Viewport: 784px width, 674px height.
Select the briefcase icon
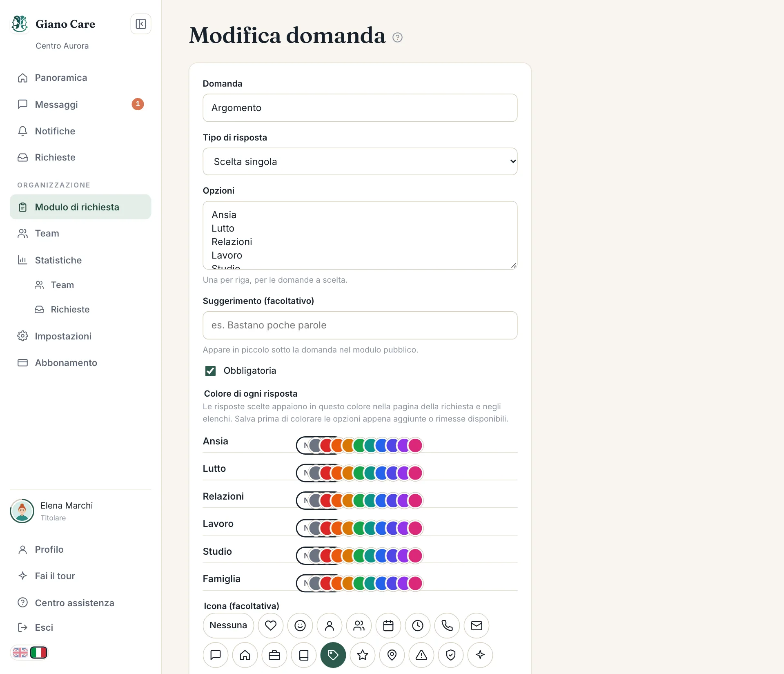coord(274,655)
